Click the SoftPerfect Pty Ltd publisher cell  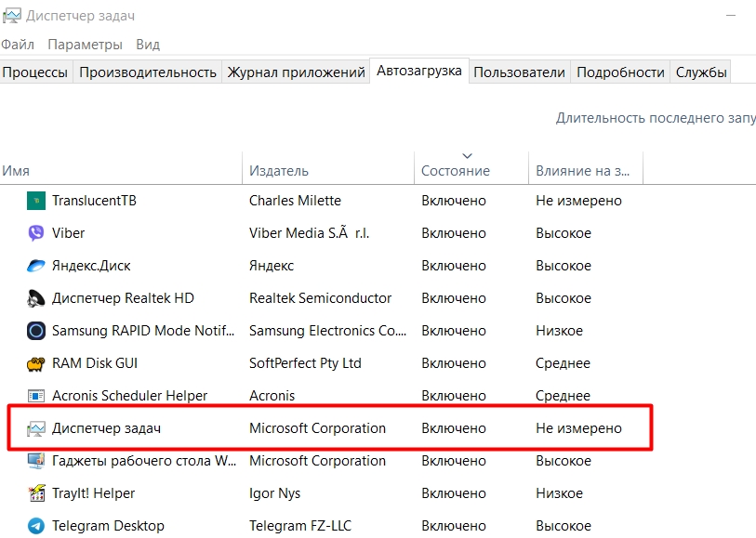(305, 363)
